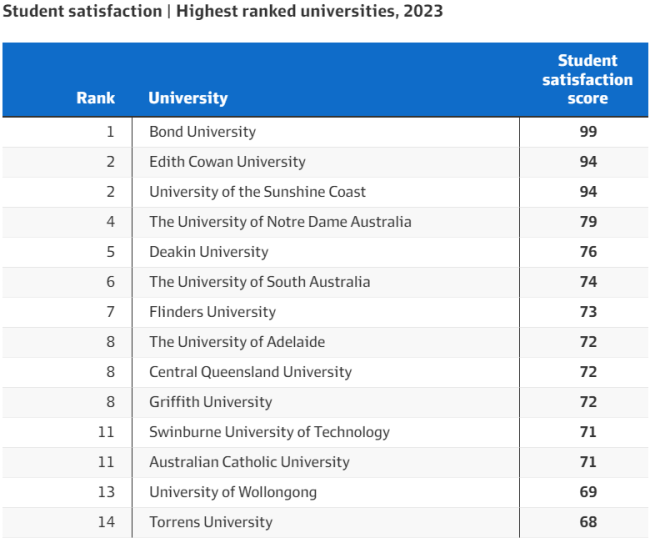Select 'Swinburne University of Technology'
Screen dimensions: 650x538
pyautogui.click(x=269, y=432)
